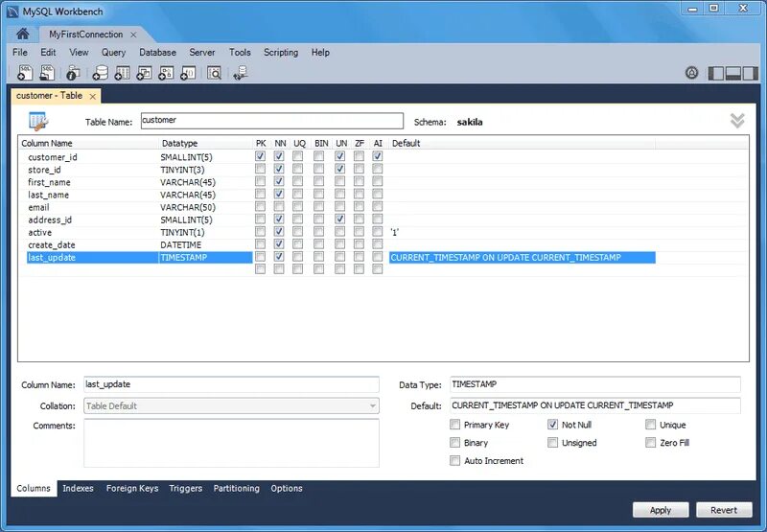
Task: Toggle NN checkbox for create_date
Action: pyautogui.click(x=279, y=243)
